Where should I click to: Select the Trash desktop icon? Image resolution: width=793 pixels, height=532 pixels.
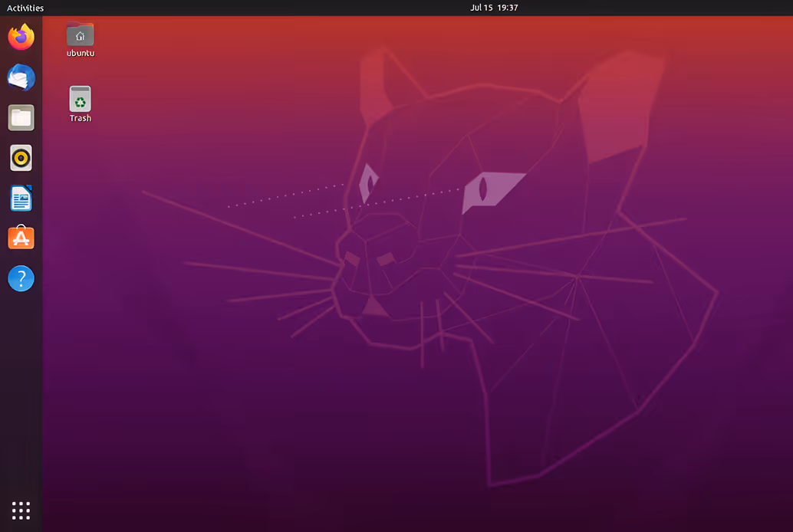point(80,99)
